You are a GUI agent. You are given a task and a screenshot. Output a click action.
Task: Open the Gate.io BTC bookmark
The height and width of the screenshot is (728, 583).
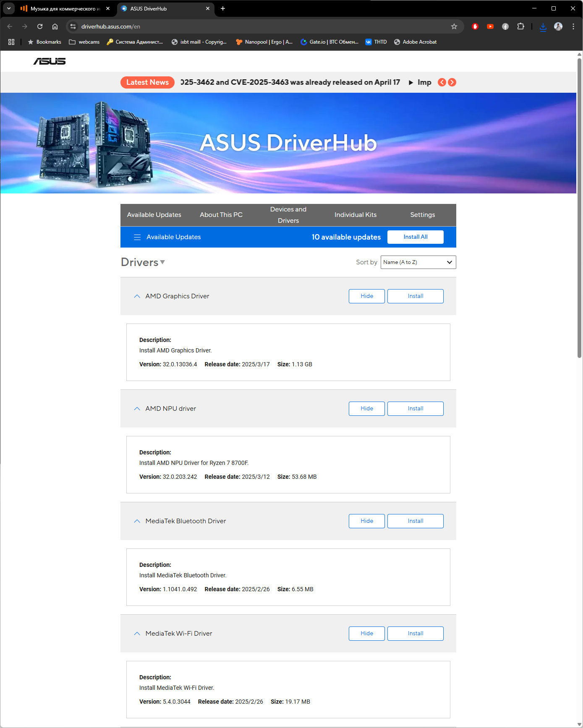click(x=329, y=42)
